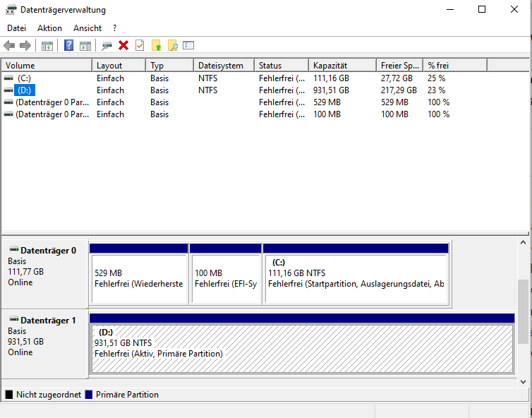Select (C:) 111,16 GB NTFS partition block
532x418 pixels.
click(x=356, y=275)
